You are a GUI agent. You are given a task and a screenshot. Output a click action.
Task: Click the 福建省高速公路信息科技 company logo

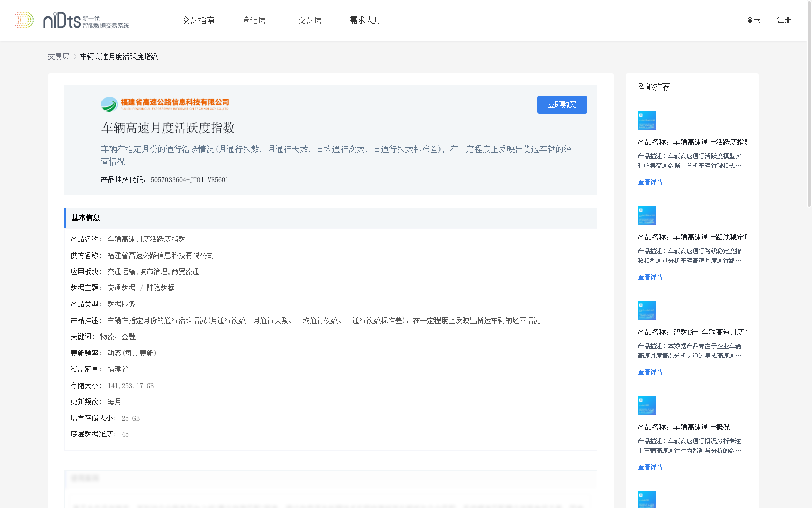point(165,104)
